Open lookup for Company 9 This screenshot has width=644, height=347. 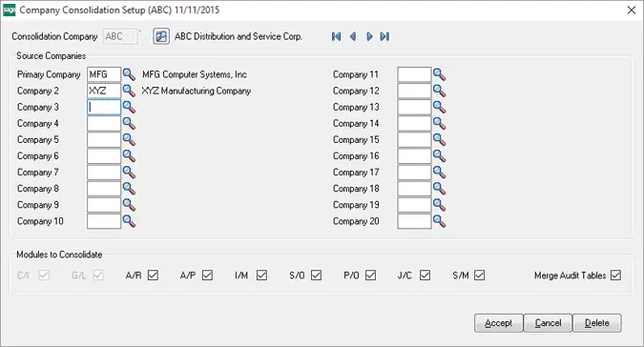point(129,205)
